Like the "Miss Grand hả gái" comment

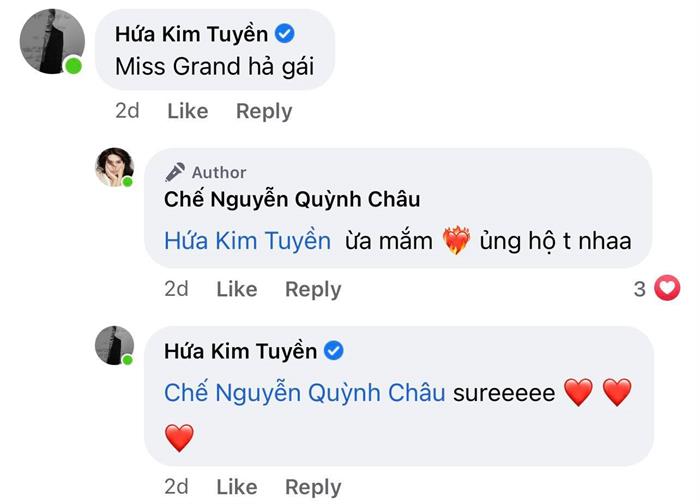click(187, 111)
